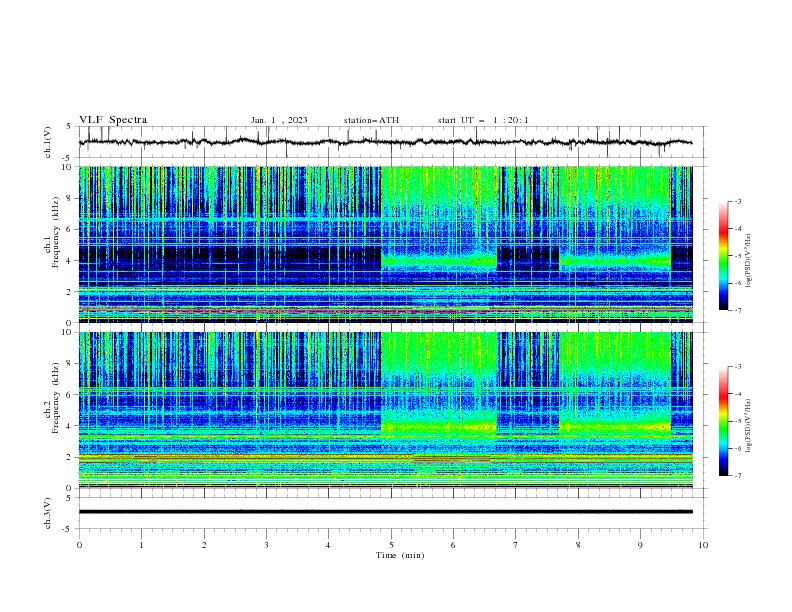Screen dimensions: 792x612
Task: Click the "station=ATH" header label
Action: click(371, 120)
